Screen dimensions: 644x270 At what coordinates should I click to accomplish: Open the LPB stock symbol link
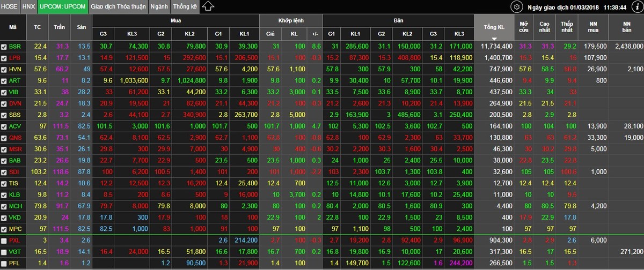[14, 58]
